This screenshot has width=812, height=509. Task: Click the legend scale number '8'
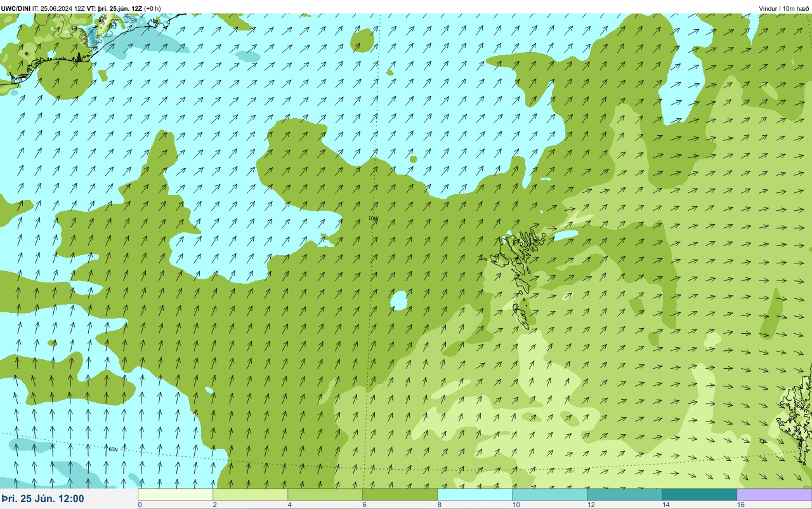click(x=439, y=505)
